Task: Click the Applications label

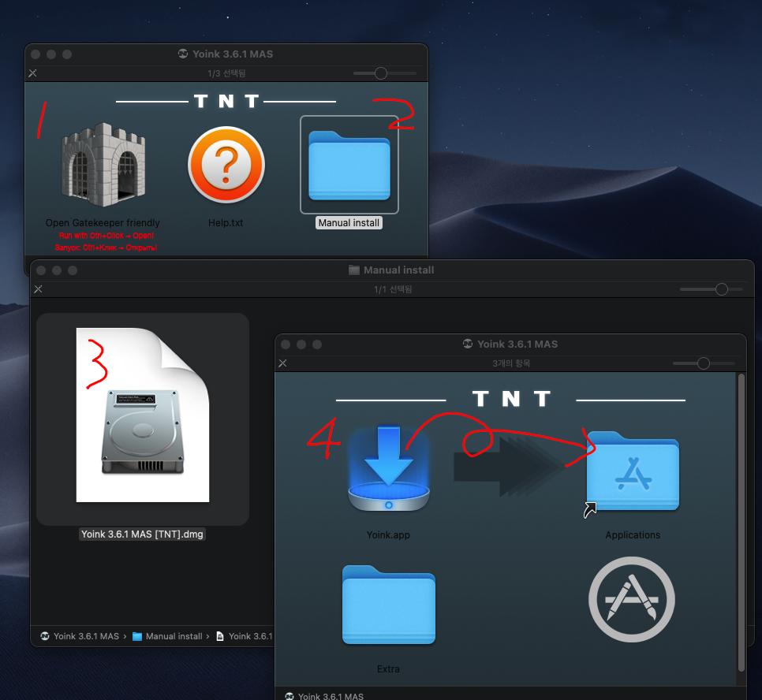Action: 633,534
